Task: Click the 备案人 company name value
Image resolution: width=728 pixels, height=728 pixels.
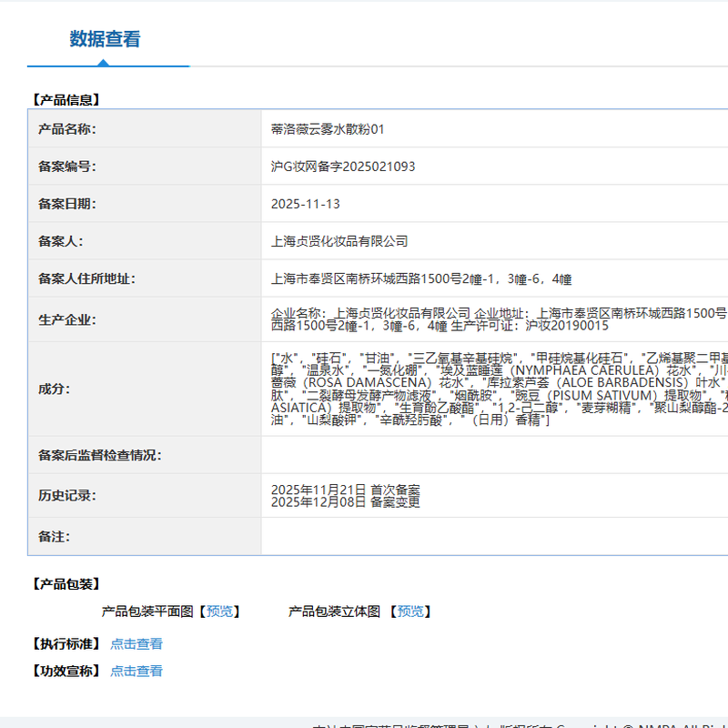Action: 339,241
